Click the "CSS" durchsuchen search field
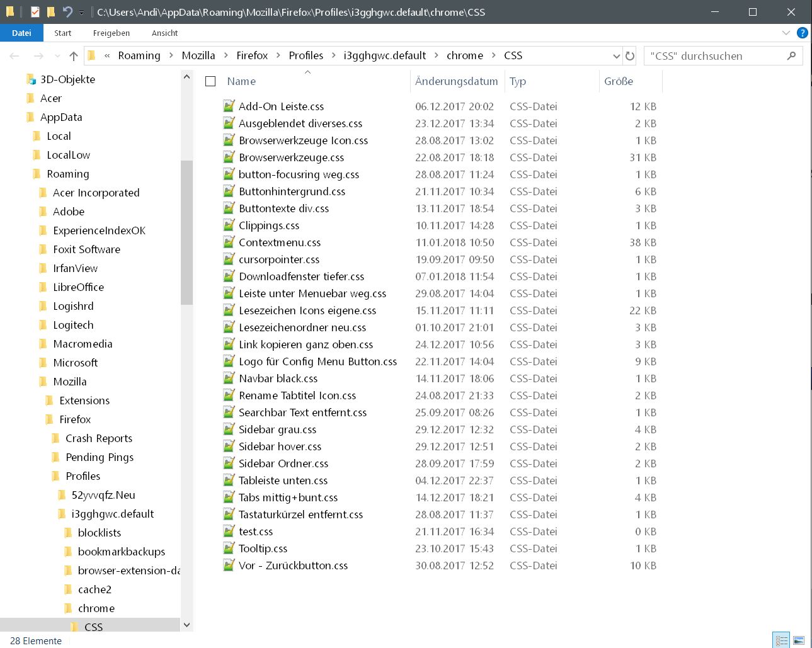This screenshot has height=648, width=812. click(x=715, y=56)
